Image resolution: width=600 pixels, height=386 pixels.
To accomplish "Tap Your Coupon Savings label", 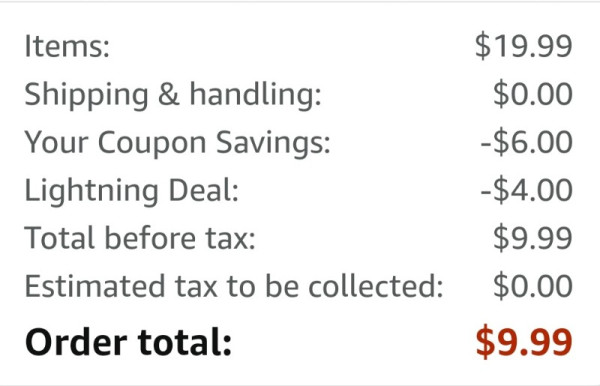I will (x=177, y=143).
